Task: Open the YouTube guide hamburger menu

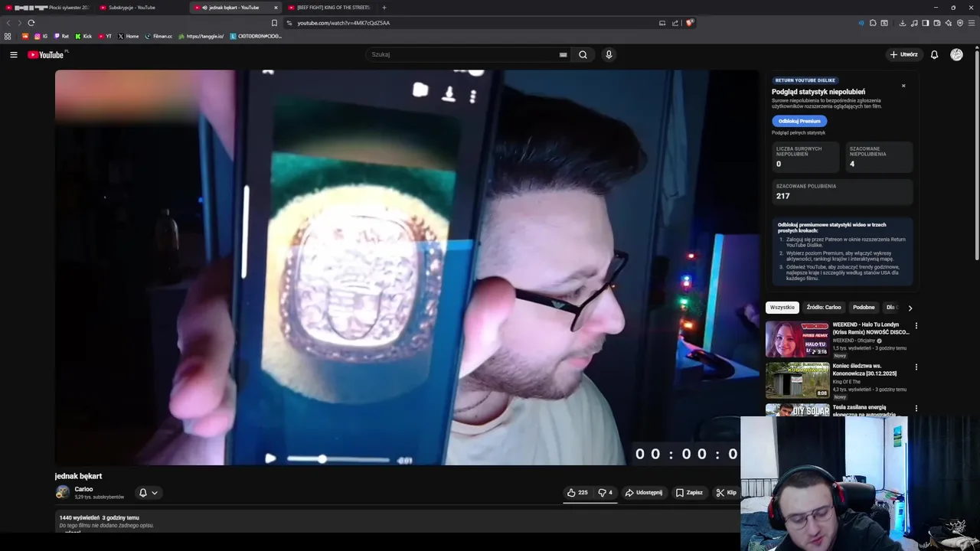Action: click(x=13, y=54)
